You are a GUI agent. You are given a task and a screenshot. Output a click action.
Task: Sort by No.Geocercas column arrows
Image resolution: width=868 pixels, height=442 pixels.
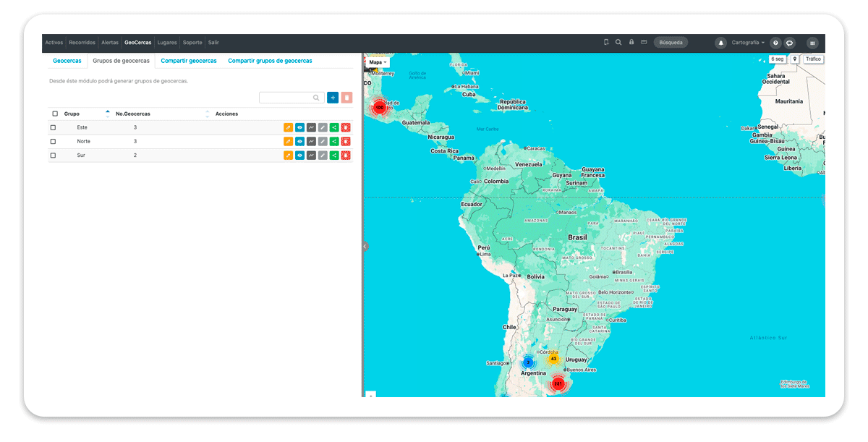208,114
